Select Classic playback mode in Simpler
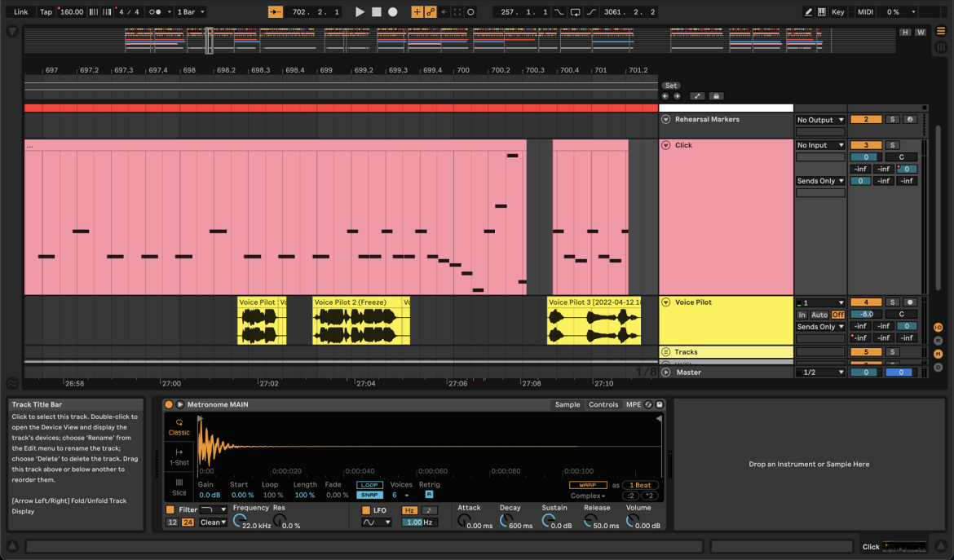 tap(179, 427)
